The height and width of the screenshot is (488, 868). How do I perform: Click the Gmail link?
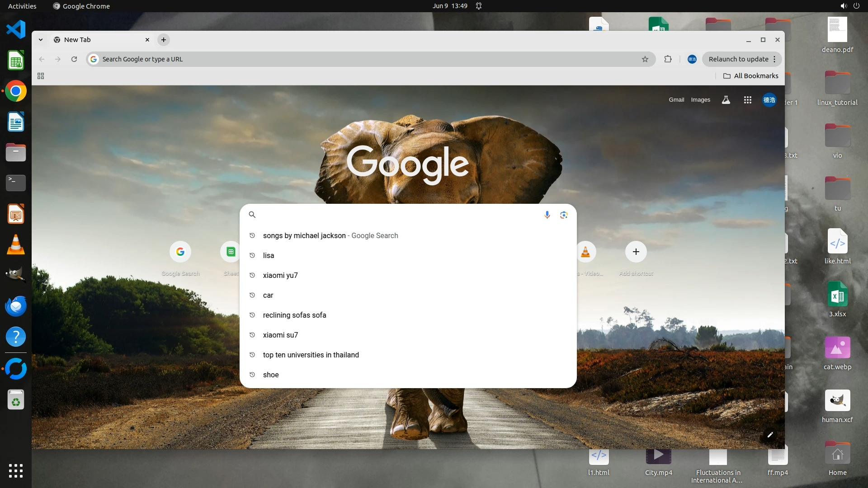pyautogui.click(x=676, y=100)
